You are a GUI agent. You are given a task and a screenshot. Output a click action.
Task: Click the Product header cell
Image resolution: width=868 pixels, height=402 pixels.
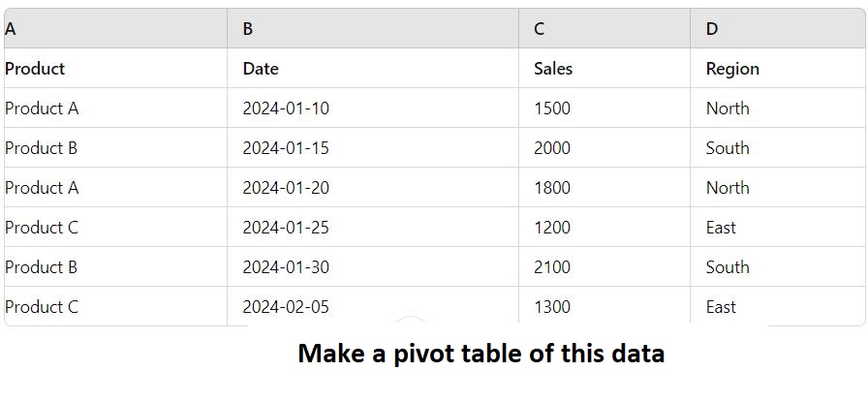35,69
